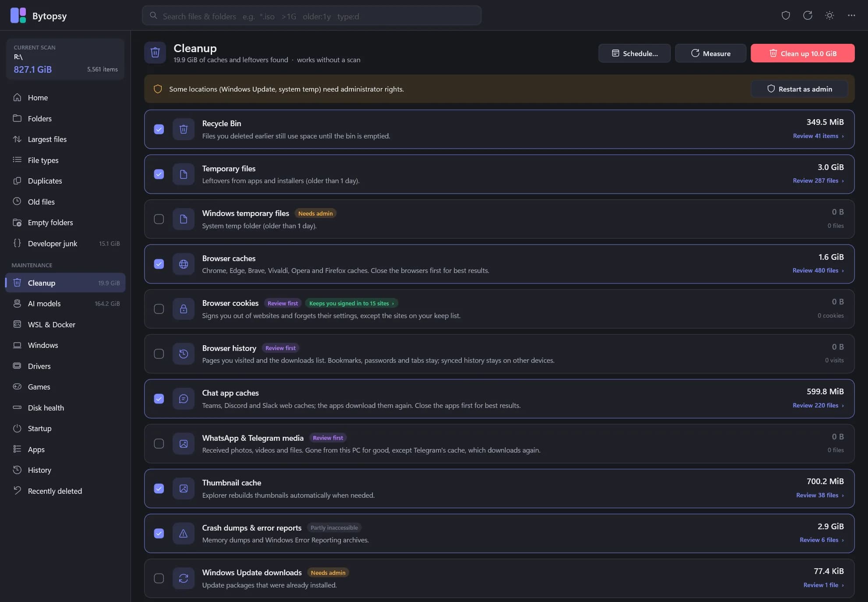Click Clean up 10.0 GiB button
Viewport: 868px width, 602px height.
802,53
